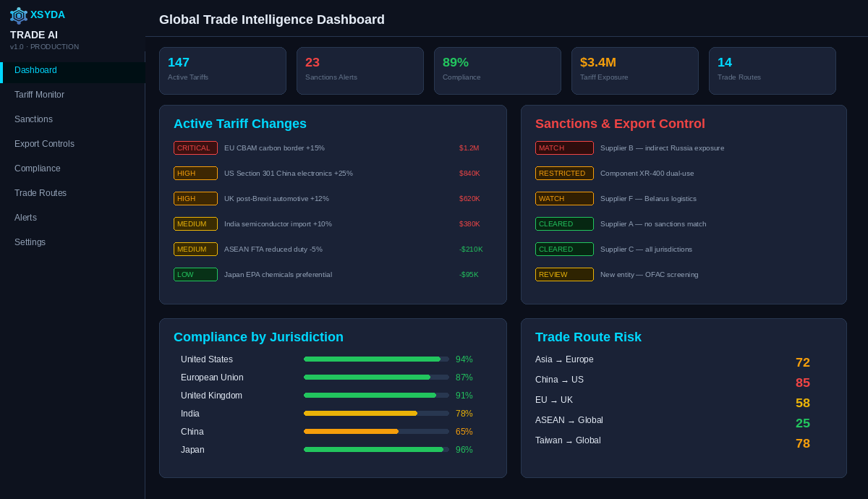Click the Compliance 89% stat card
The width and height of the screenshot is (868, 499).
(497, 70)
